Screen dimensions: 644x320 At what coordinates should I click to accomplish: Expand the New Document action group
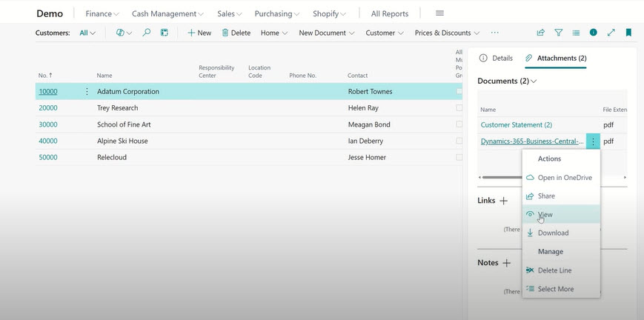pyautogui.click(x=327, y=33)
